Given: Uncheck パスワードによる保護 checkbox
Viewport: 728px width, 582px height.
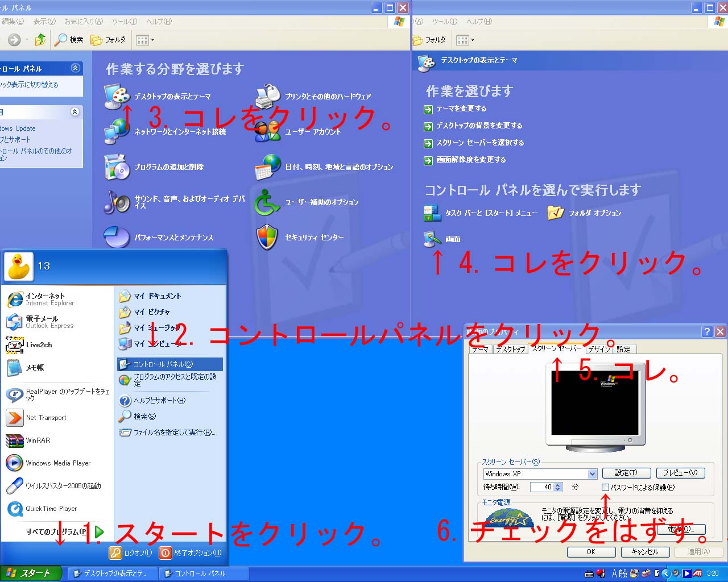Looking at the screenshot, I should pyautogui.click(x=605, y=488).
